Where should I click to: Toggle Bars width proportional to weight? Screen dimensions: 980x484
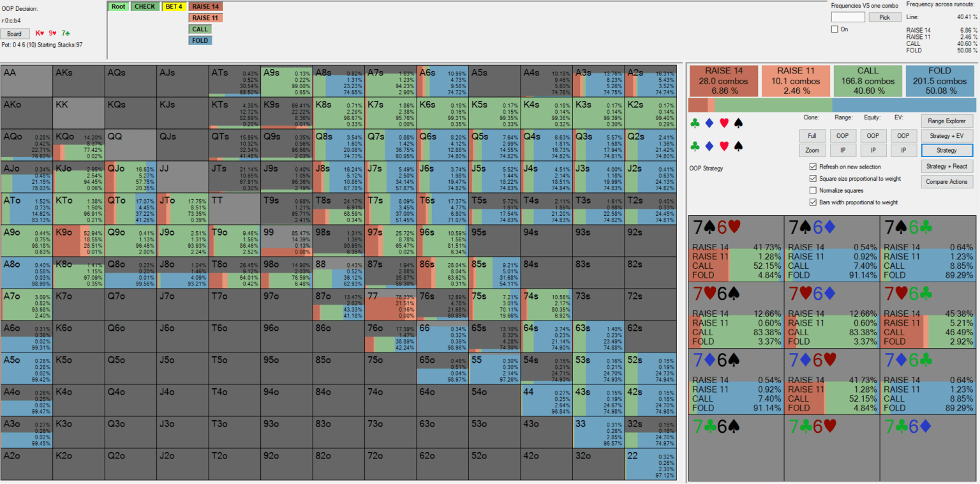tap(813, 202)
